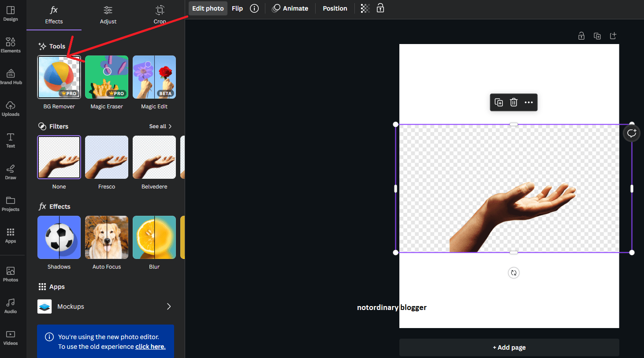
Task: Delete the selected image using the trash icon
Action: click(x=514, y=102)
